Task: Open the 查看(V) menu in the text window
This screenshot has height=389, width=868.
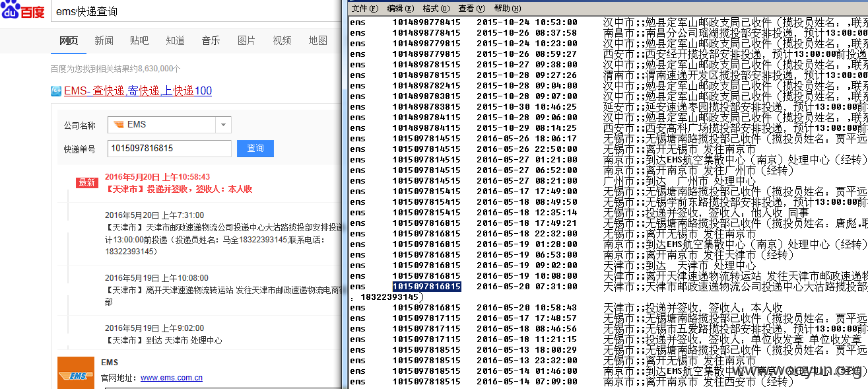Action: (x=471, y=9)
